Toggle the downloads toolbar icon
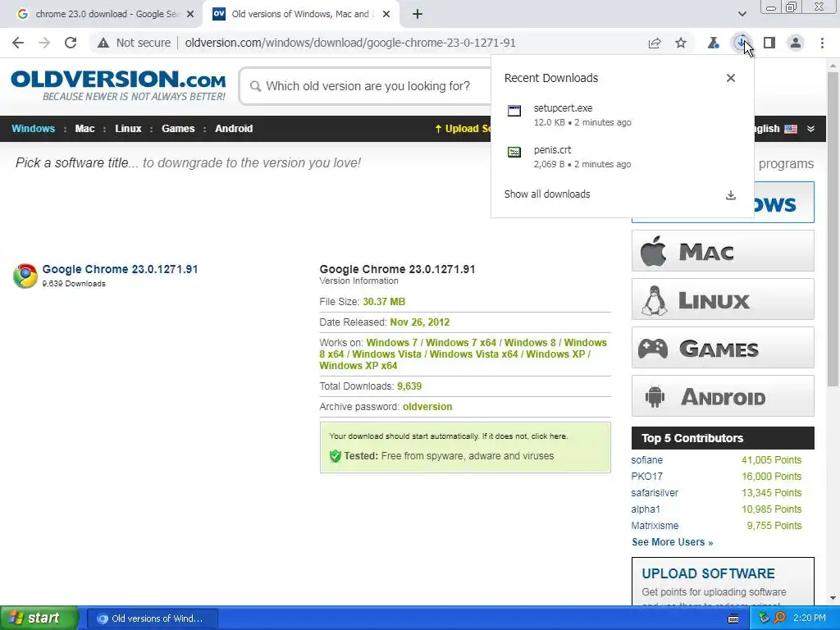The image size is (840, 630). click(x=742, y=43)
